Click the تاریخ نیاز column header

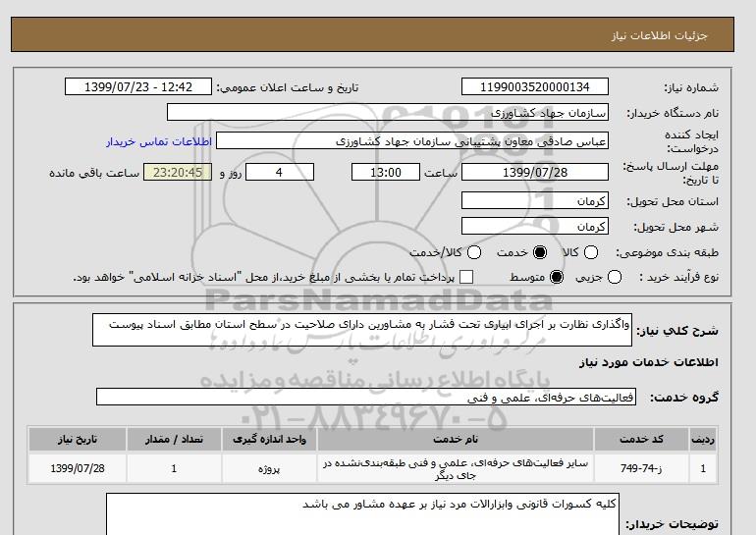[x=78, y=439]
